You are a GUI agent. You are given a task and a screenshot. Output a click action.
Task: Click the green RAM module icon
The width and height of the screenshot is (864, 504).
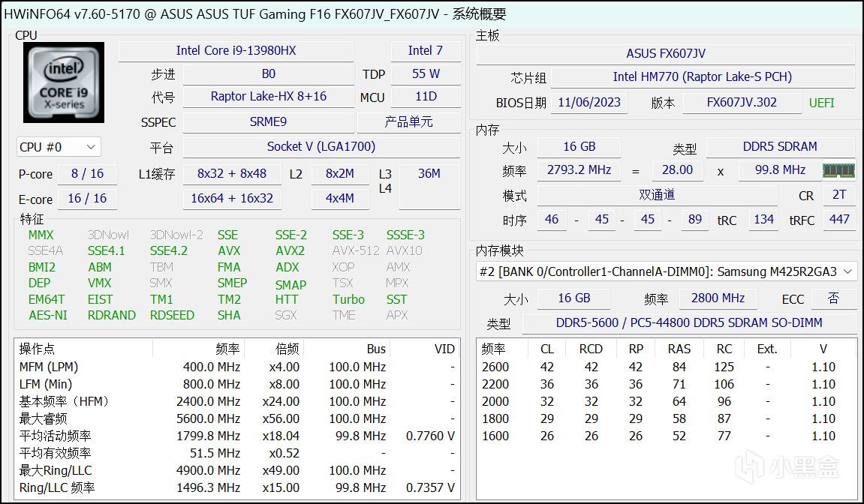[x=838, y=170]
